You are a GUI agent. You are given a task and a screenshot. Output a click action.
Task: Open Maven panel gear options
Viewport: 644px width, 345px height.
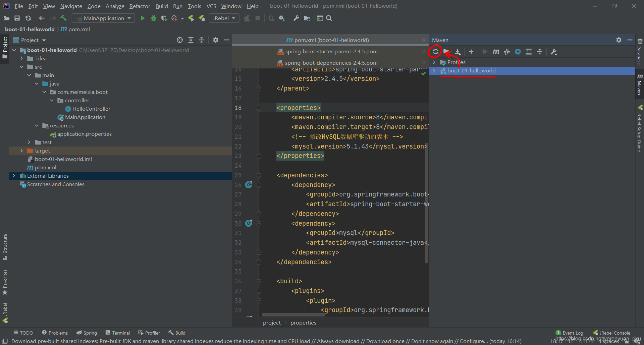619,40
